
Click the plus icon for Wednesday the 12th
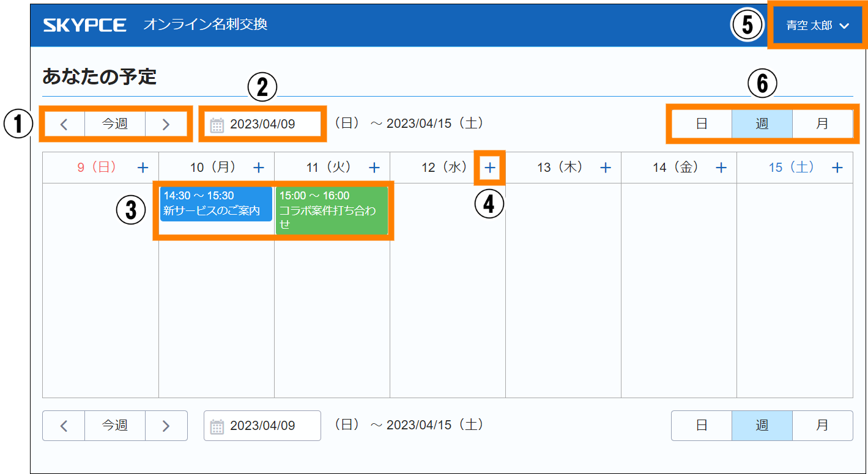(490, 168)
